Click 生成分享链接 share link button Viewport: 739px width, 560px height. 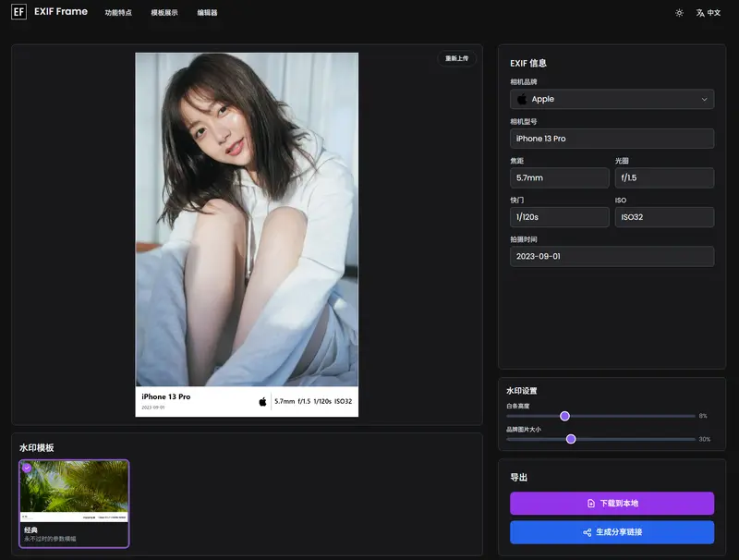(x=612, y=532)
